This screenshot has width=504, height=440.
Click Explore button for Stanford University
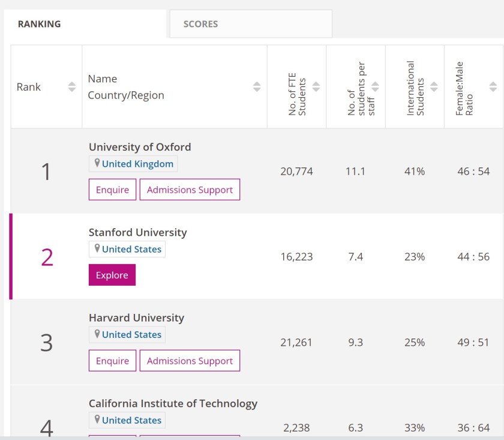pos(112,275)
